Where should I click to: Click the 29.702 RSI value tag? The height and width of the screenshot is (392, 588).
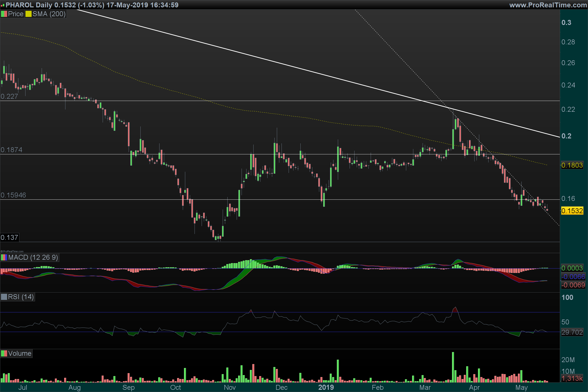572,332
